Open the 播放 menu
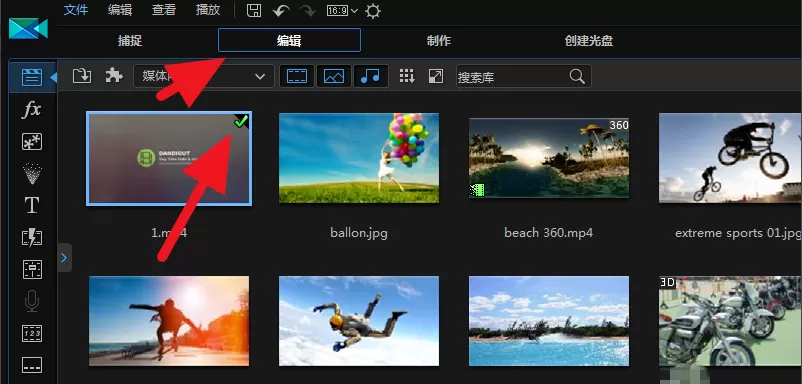 pos(208,10)
